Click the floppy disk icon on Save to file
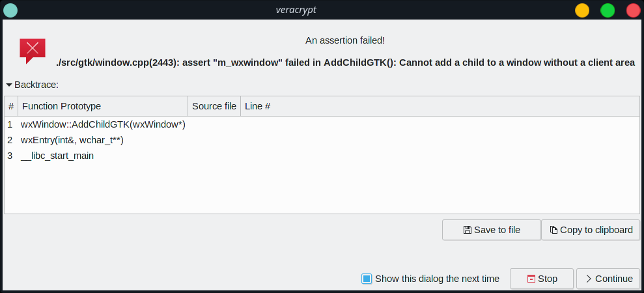The width and height of the screenshot is (644, 293). click(x=468, y=230)
